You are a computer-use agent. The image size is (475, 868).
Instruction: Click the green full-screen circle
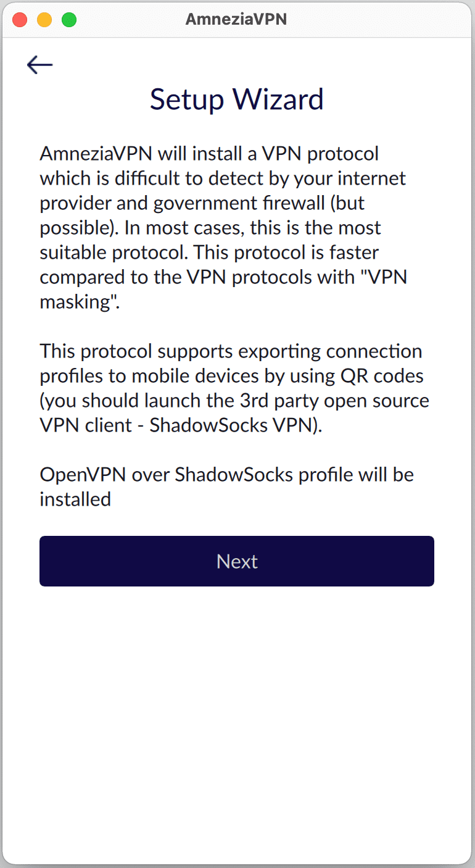tap(68, 19)
